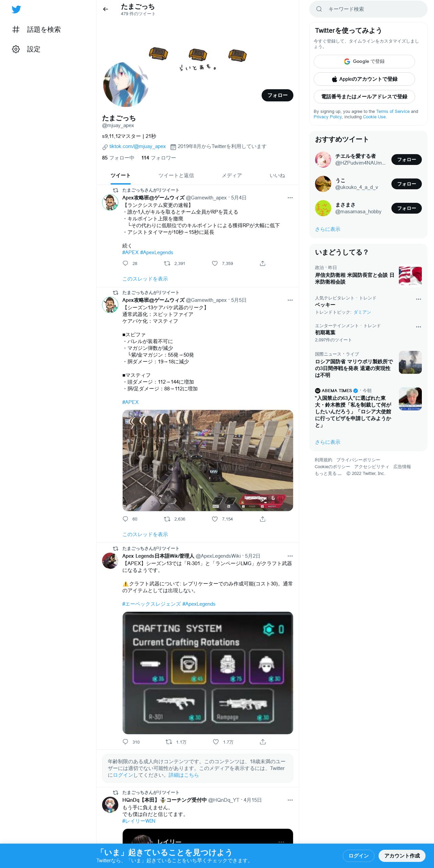Open more menu on ApexLegendsWiki tweet
The image size is (434, 868).
point(290,556)
